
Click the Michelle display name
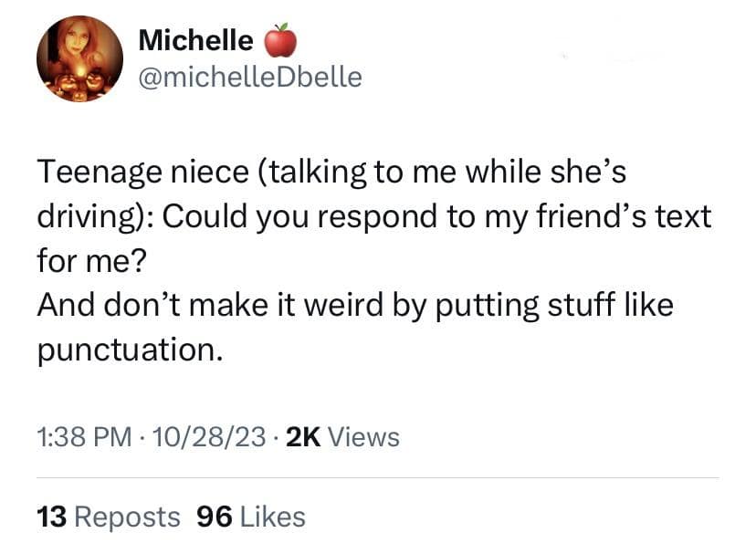click(196, 40)
